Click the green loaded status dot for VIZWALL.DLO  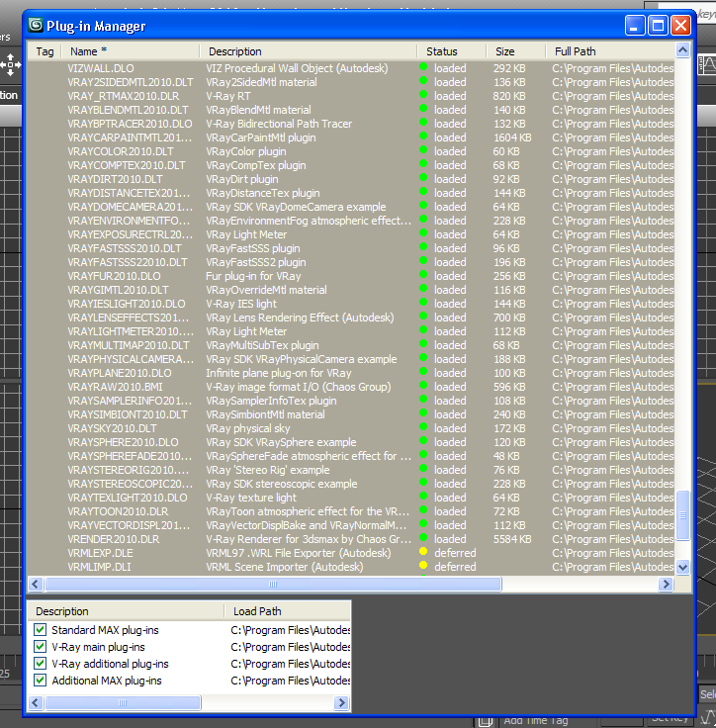tap(423, 66)
